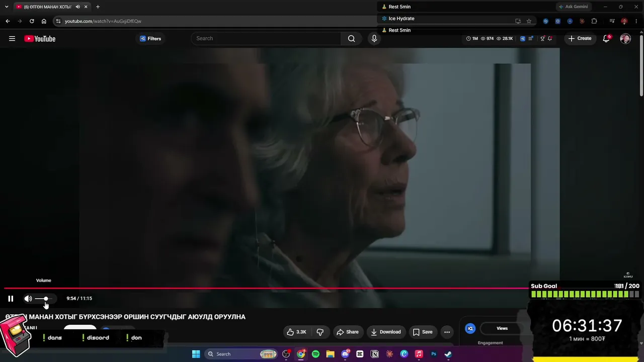Click the vidIQ logo in the side panel
Image resolution: width=644 pixels, height=362 pixels.
470,328
